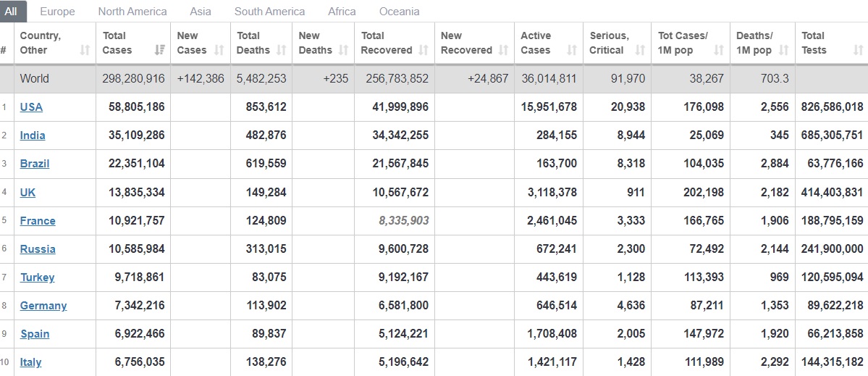
Task: Click Italy total cases 6,756,035
Action: pyautogui.click(x=140, y=363)
